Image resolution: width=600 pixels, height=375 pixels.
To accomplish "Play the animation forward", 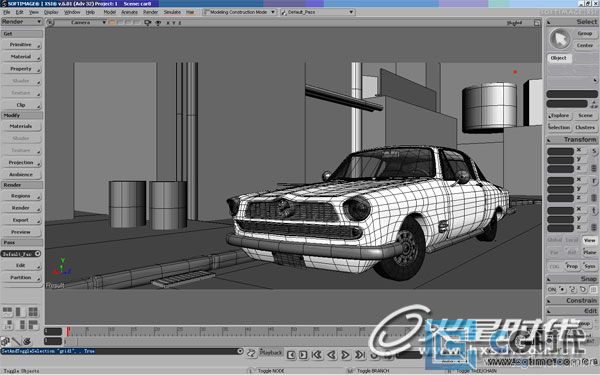I will 345,355.
